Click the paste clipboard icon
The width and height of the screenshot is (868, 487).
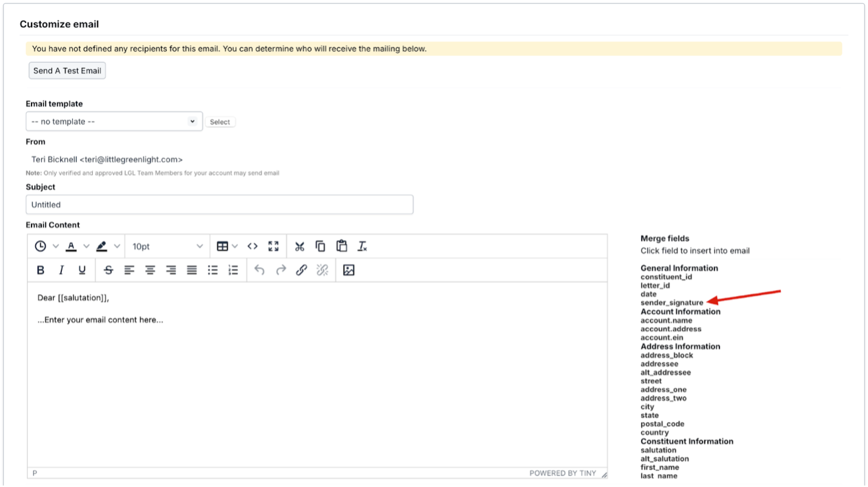tap(342, 246)
